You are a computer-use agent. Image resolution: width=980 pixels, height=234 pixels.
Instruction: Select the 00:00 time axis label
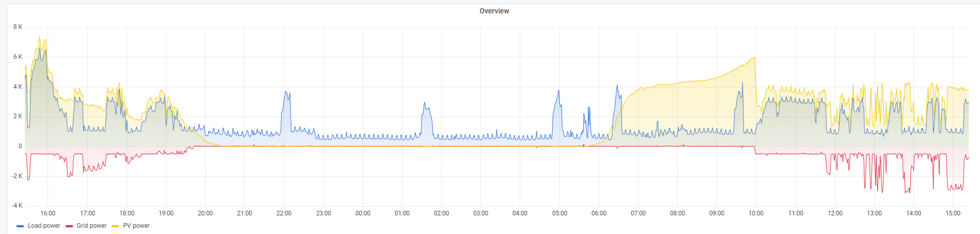[x=363, y=213]
